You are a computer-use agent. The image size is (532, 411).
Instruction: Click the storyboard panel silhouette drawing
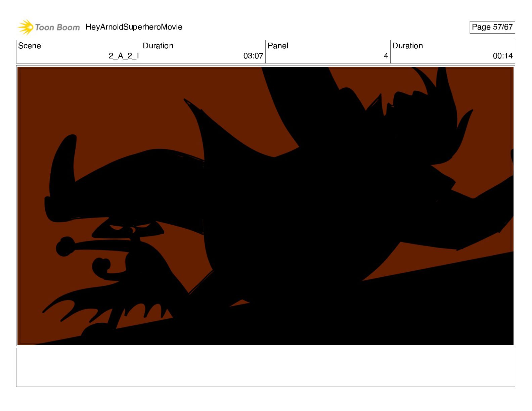click(265, 205)
